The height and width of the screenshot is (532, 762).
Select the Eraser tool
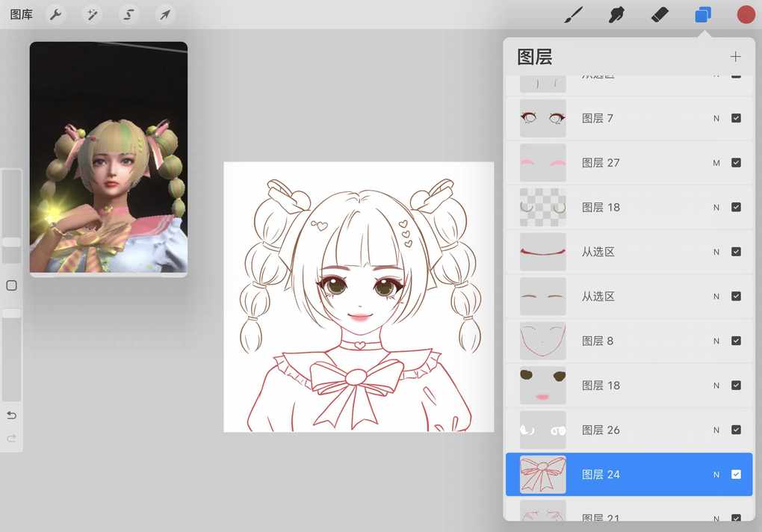[660, 15]
